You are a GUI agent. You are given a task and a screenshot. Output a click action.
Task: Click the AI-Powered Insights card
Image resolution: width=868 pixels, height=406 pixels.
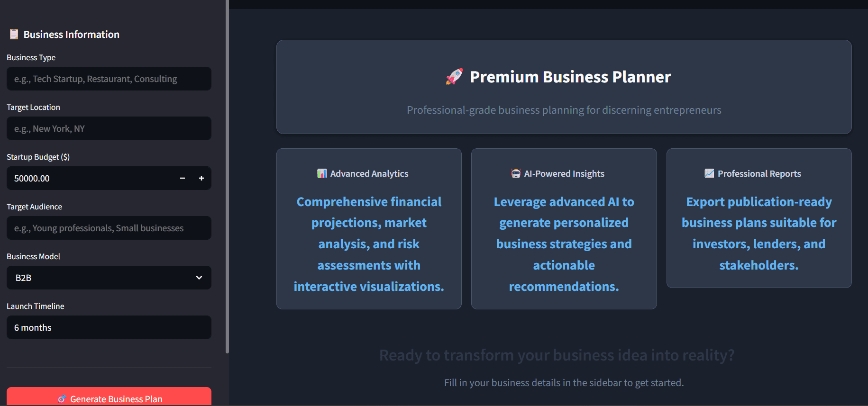(564, 228)
